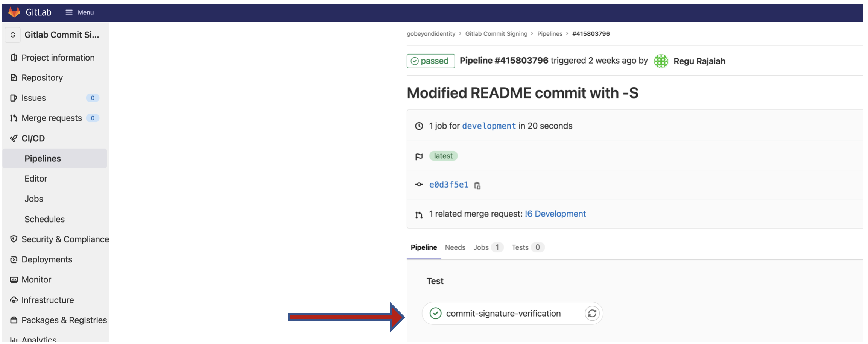Go to Issues in sidebar
The height and width of the screenshot is (344, 868).
33,98
